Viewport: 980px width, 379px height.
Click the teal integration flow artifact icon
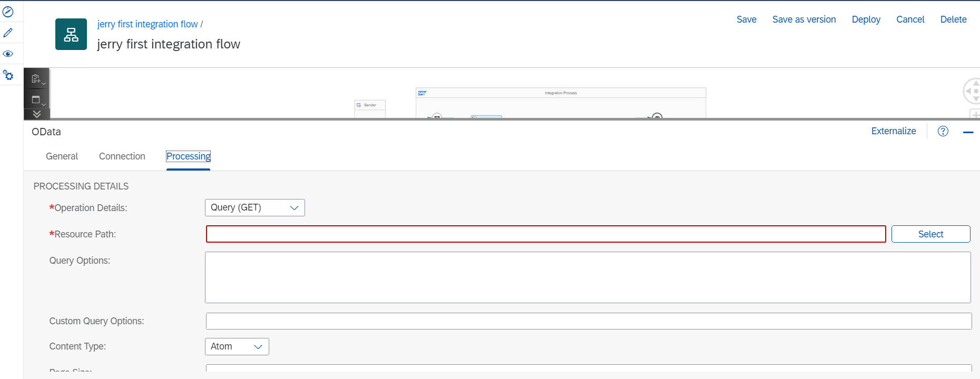tap(71, 34)
